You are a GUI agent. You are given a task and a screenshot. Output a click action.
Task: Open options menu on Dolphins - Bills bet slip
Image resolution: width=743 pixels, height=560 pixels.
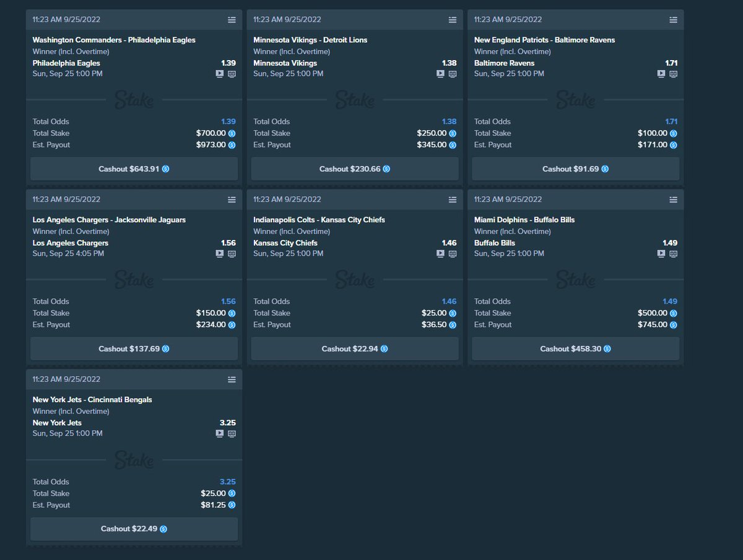click(x=673, y=200)
